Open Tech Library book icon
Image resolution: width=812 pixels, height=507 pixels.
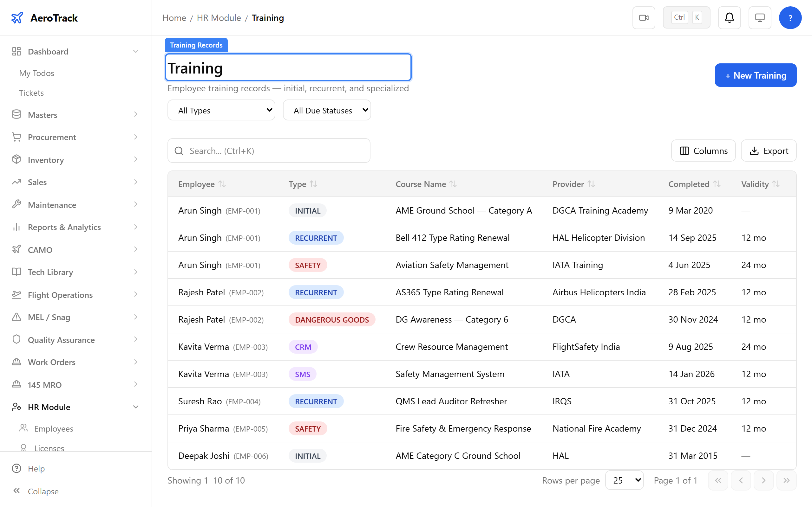tap(16, 272)
